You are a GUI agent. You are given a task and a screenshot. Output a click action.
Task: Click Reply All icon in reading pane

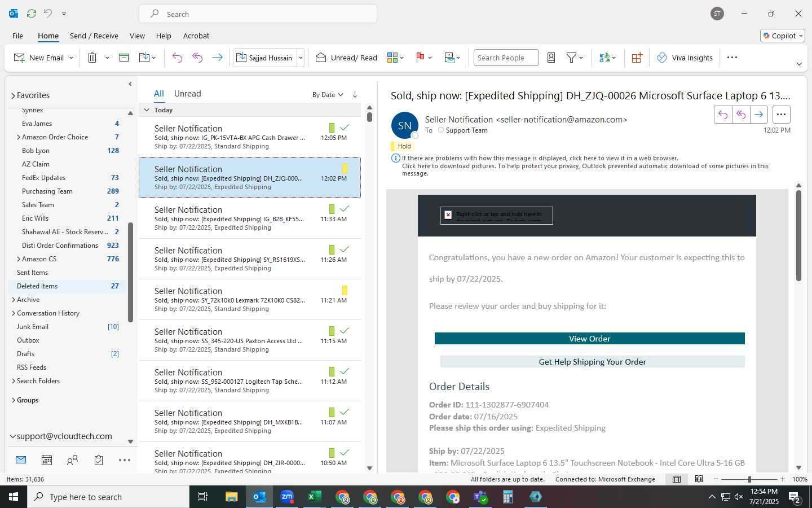741,115
